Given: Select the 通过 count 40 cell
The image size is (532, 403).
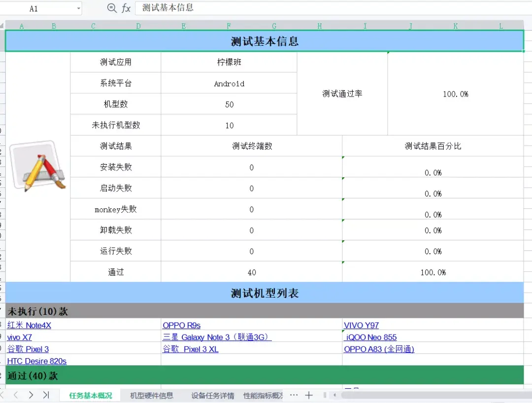Looking at the screenshot, I should coord(252,272).
